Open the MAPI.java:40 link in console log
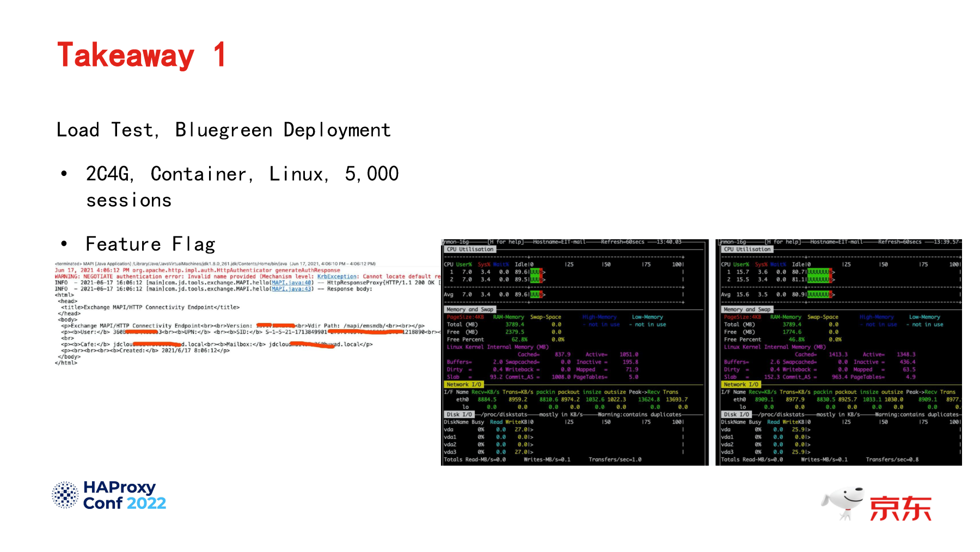Image resolution: width=980 pixels, height=552 pixels. pos(292,283)
